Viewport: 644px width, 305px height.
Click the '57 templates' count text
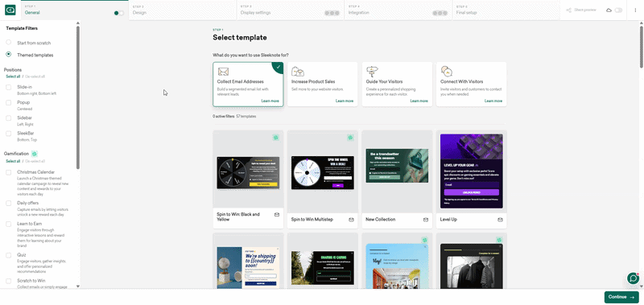[246, 117]
